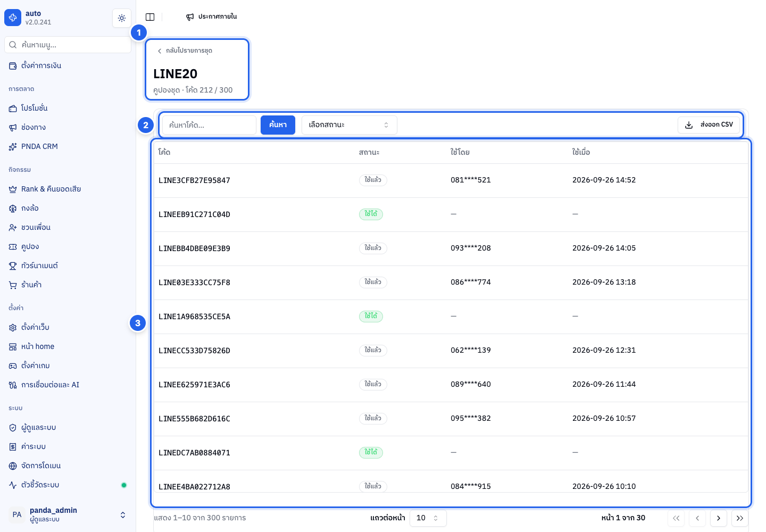This screenshot has width=766, height=532.
Task: Click the ค้นหาเมนู sidebar search box
Action: [68, 45]
